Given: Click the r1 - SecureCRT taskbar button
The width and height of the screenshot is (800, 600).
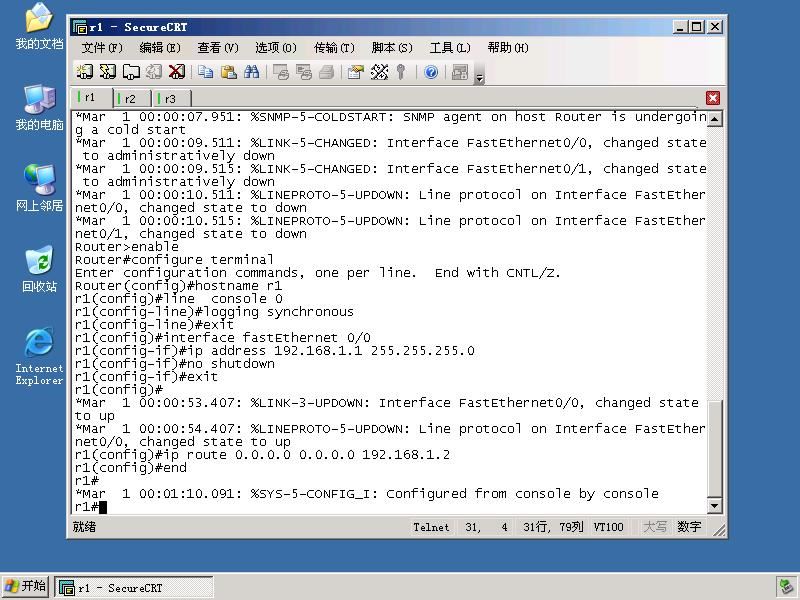Looking at the screenshot, I should point(134,588).
